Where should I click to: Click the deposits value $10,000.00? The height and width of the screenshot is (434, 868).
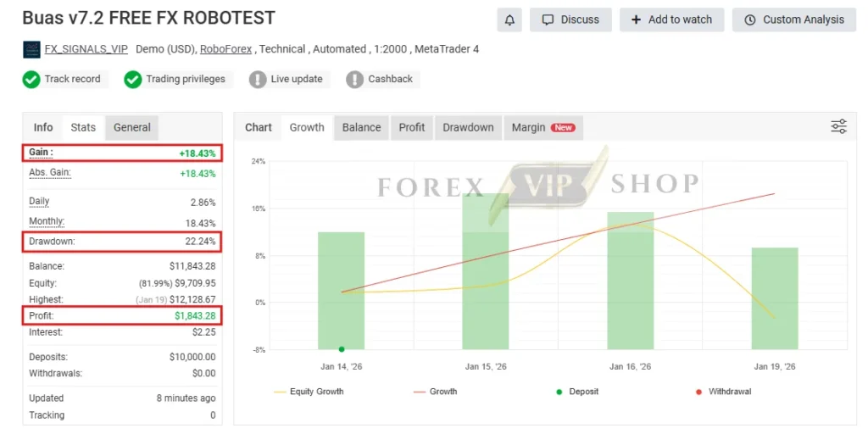tap(192, 357)
